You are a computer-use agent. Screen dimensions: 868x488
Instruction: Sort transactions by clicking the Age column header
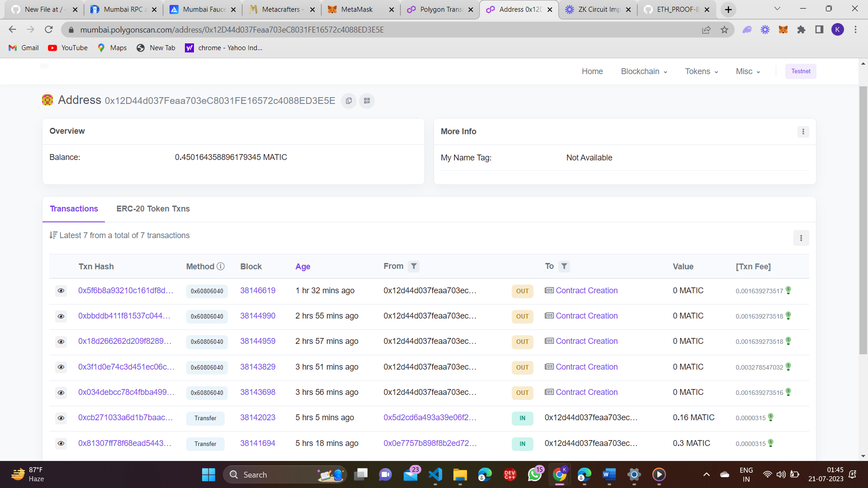tap(302, 267)
